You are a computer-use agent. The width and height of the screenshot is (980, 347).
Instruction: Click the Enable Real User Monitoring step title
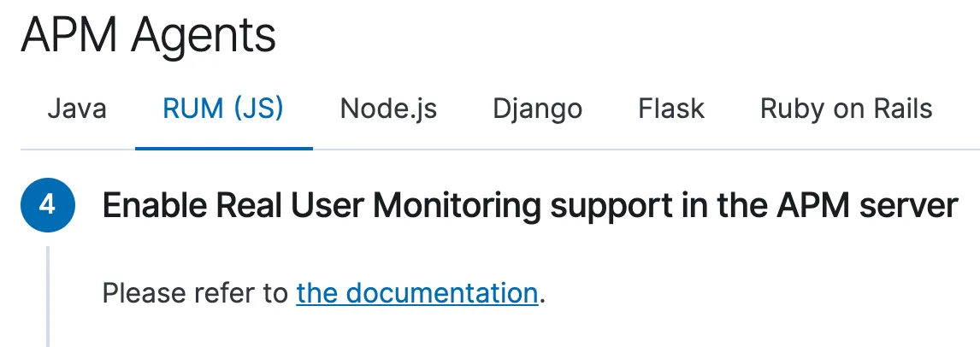[529, 206]
